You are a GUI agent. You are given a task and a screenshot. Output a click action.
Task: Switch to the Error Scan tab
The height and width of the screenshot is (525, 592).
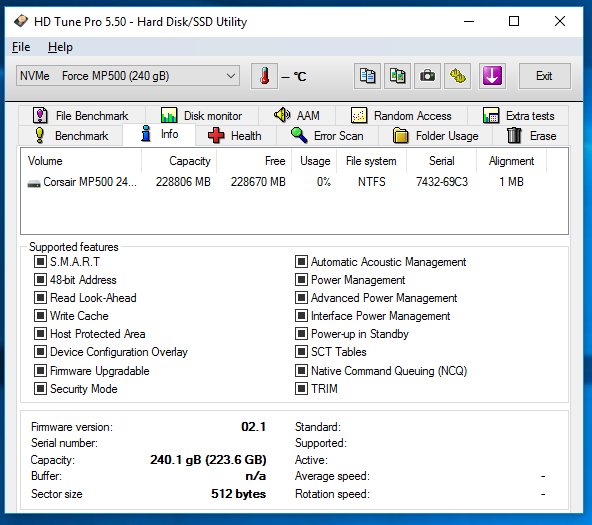(x=327, y=135)
